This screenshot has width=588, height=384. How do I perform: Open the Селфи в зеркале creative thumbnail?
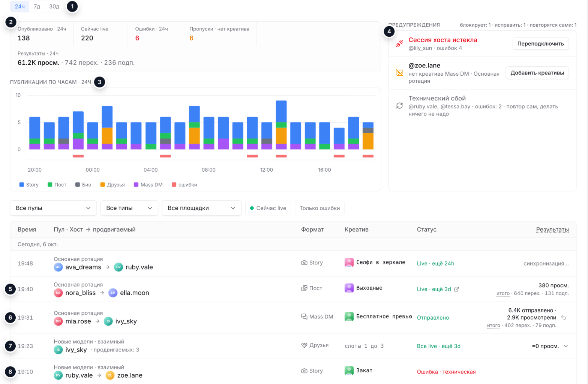pos(349,262)
